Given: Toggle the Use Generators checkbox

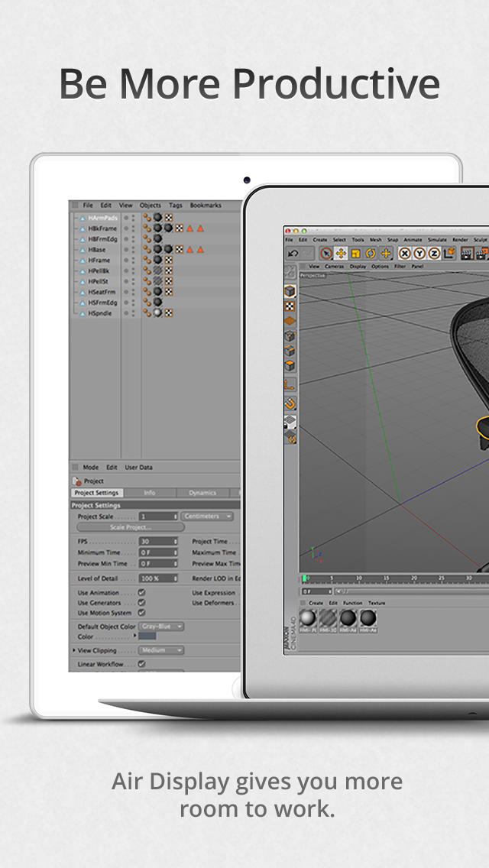Looking at the screenshot, I should (141, 603).
